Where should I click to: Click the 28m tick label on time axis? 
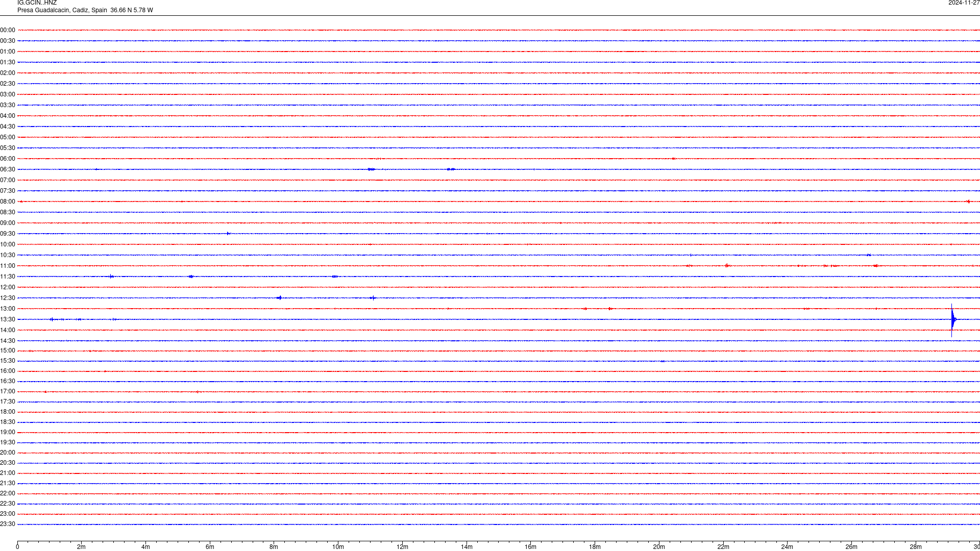coord(916,547)
